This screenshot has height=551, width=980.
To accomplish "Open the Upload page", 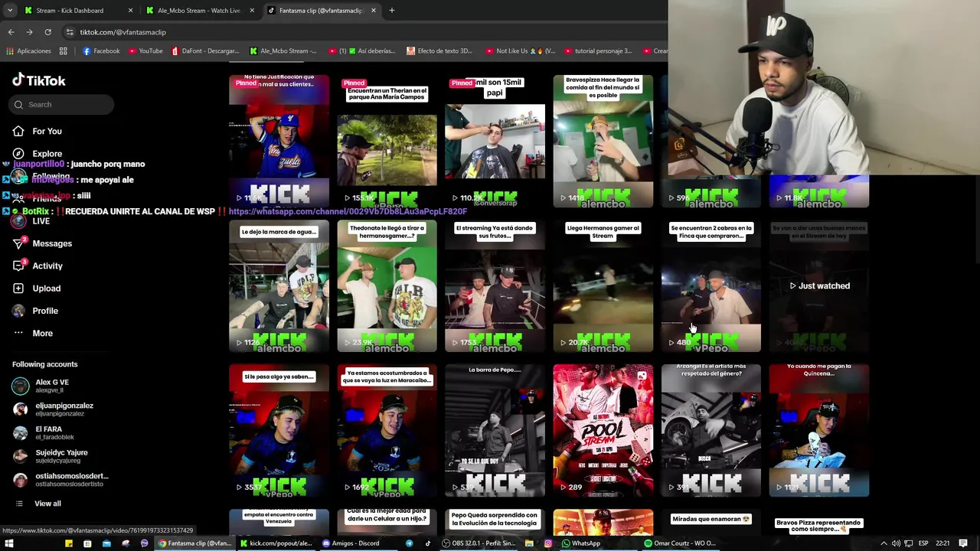I will point(46,289).
